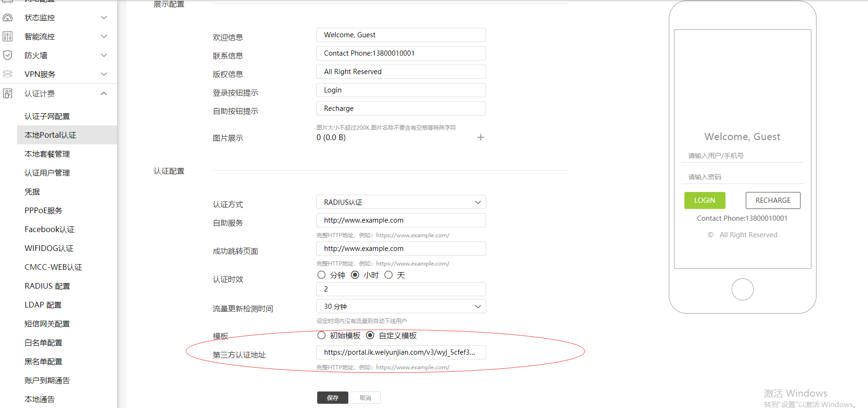Expand the 防火墙 menu chevron
The image size is (868, 408).
coord(104,55)
